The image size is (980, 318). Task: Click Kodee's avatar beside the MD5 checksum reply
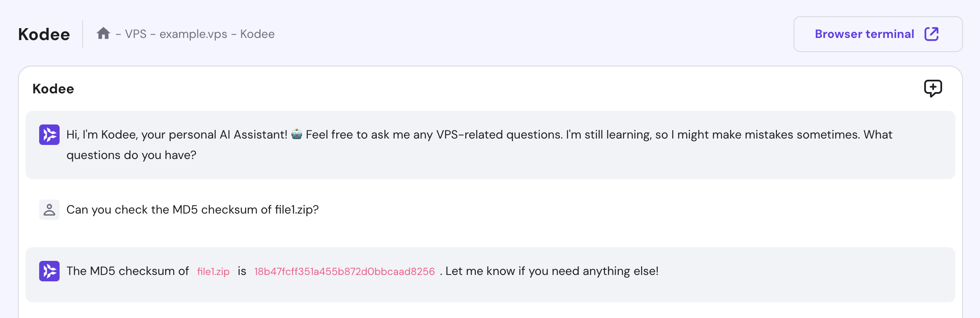coord(49,271)
